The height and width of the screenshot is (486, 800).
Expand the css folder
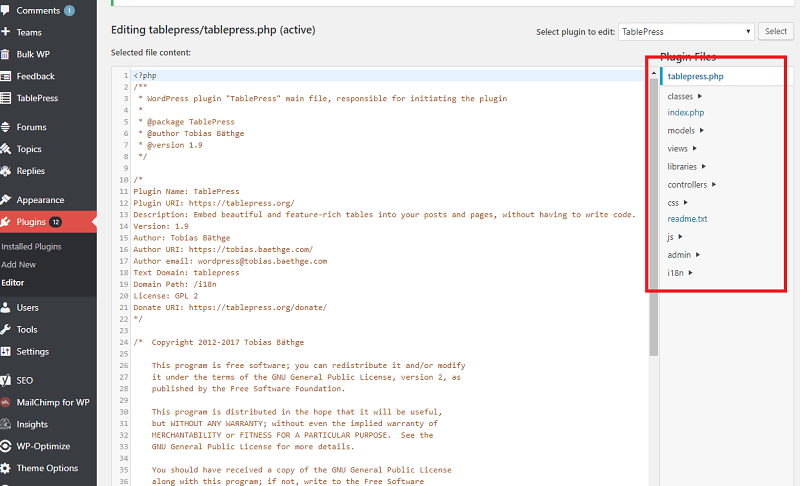pos(678,203)
